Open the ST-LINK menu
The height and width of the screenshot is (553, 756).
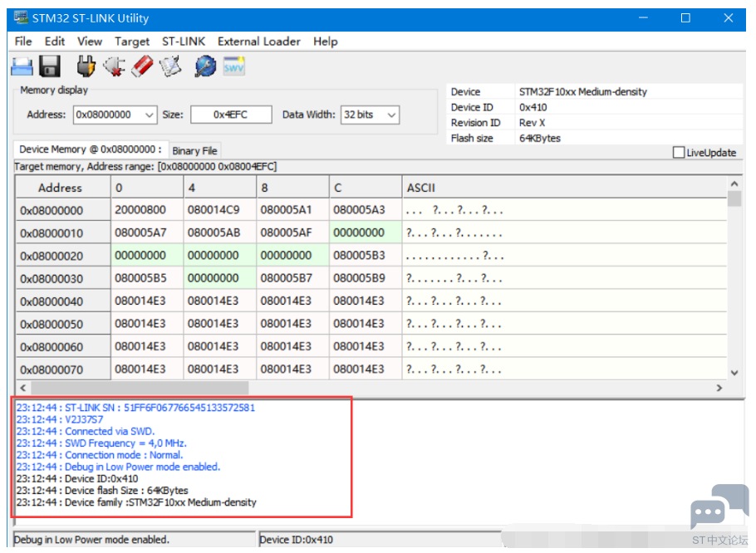[x=184, y=42]
